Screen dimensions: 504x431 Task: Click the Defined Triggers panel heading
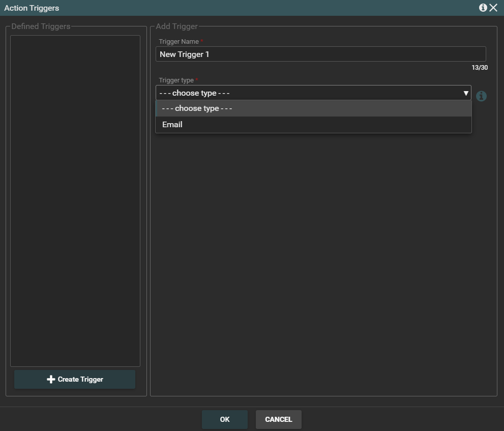(41, 26)
